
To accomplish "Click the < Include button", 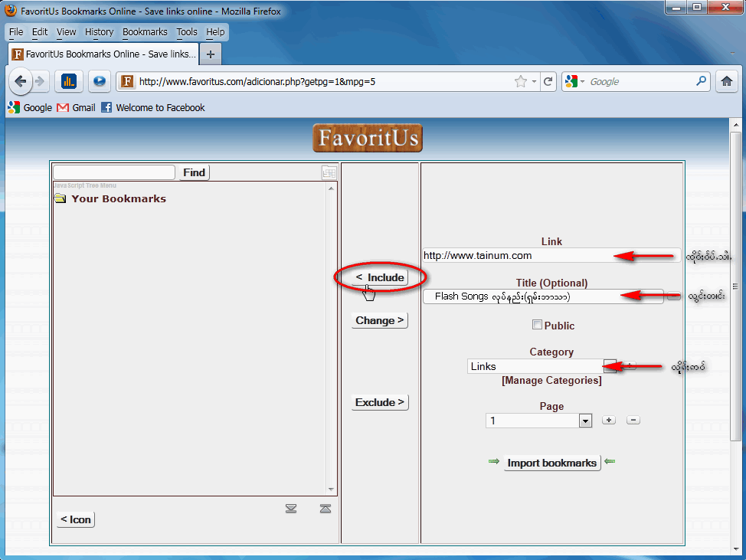I will (x=380, y=277).
